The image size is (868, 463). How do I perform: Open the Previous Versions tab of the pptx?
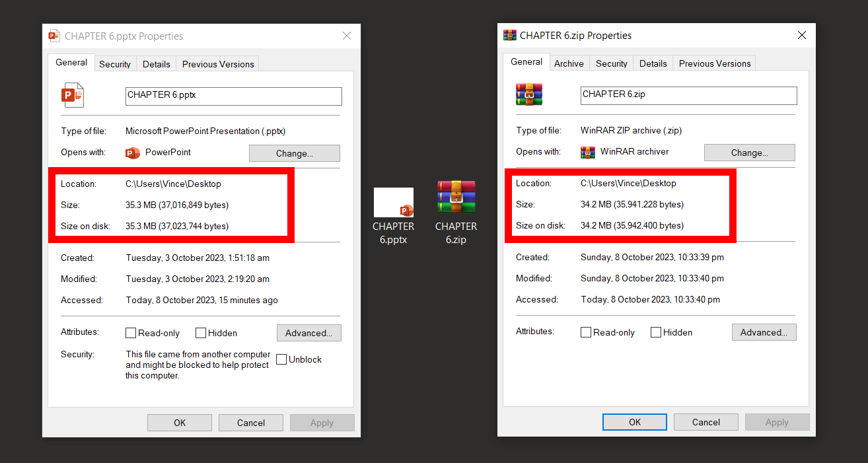tap(217, 63)
